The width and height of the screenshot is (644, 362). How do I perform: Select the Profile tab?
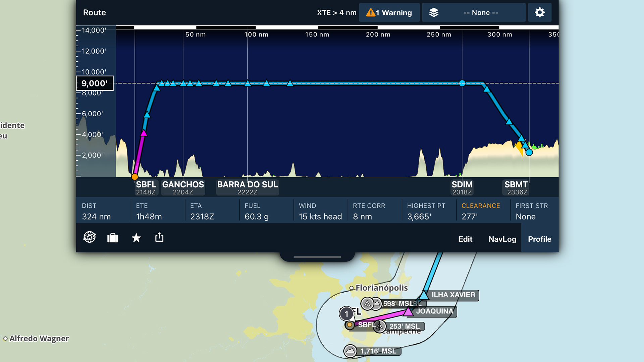[x=539, y=239]
